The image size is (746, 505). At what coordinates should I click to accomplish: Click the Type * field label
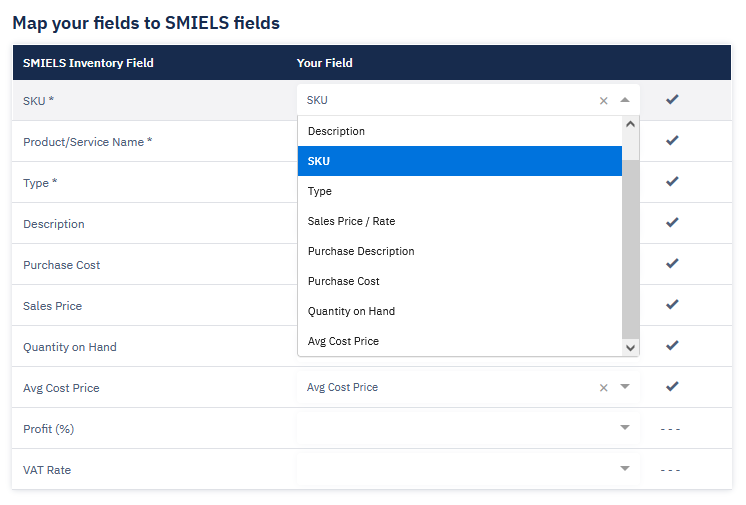(40, 183)
